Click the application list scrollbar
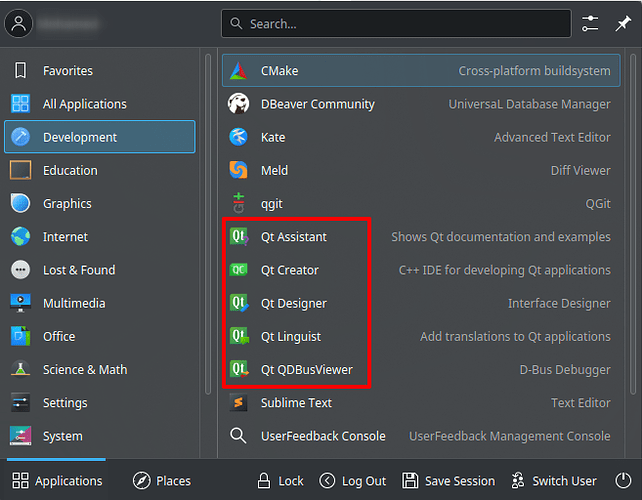The height and width of the screenshot is (500, 642). tap(633, 224)
